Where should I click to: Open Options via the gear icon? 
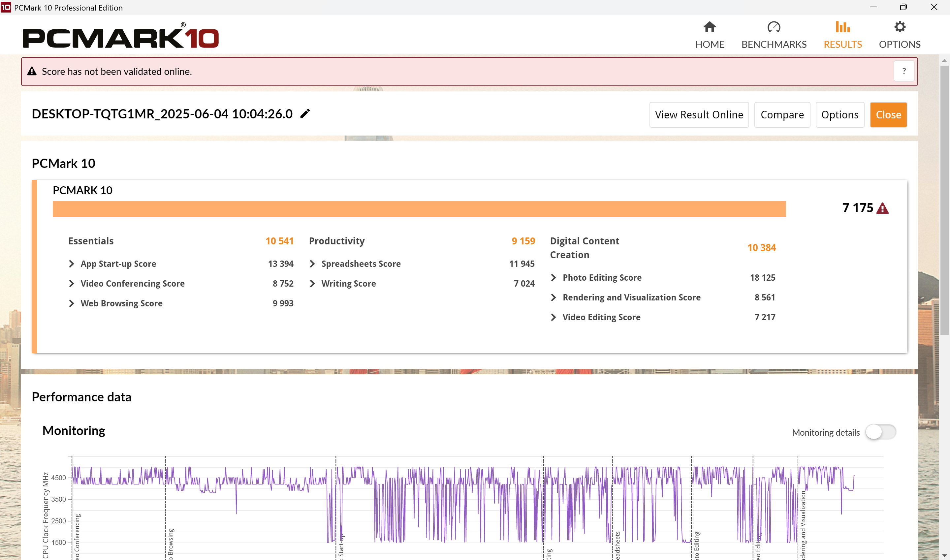click(900, 27)
